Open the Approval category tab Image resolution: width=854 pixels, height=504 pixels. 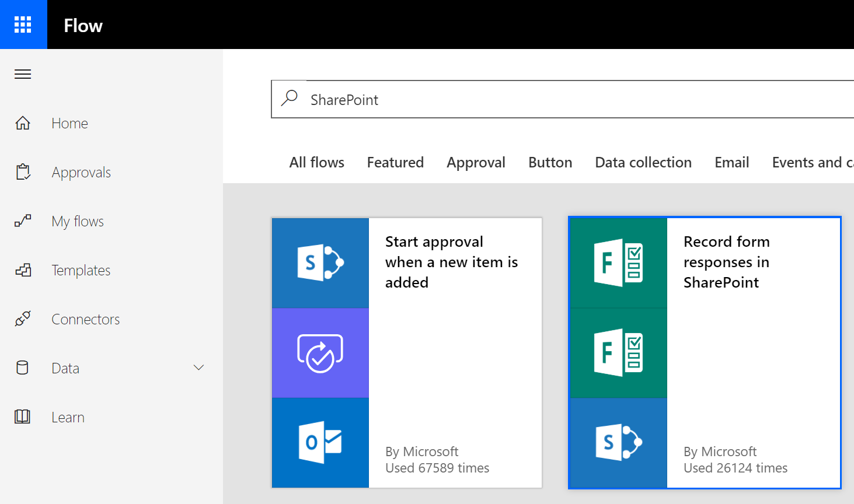476,162
